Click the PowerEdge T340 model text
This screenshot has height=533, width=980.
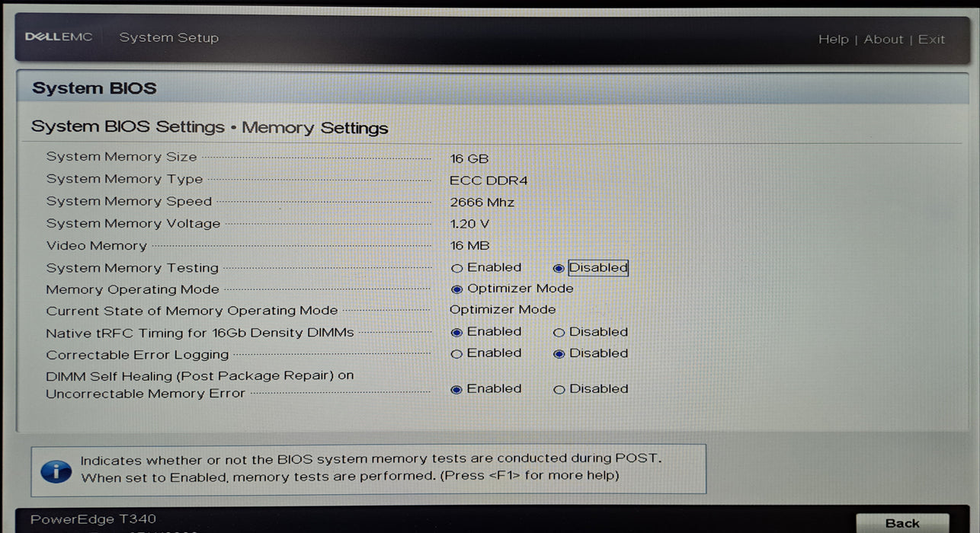[93, 519]
